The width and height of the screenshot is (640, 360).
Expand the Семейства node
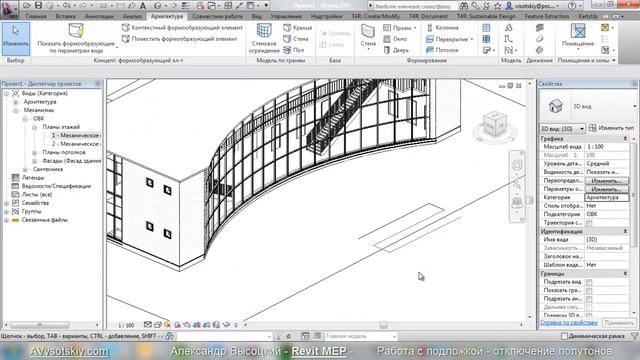[x=6, y=203]
